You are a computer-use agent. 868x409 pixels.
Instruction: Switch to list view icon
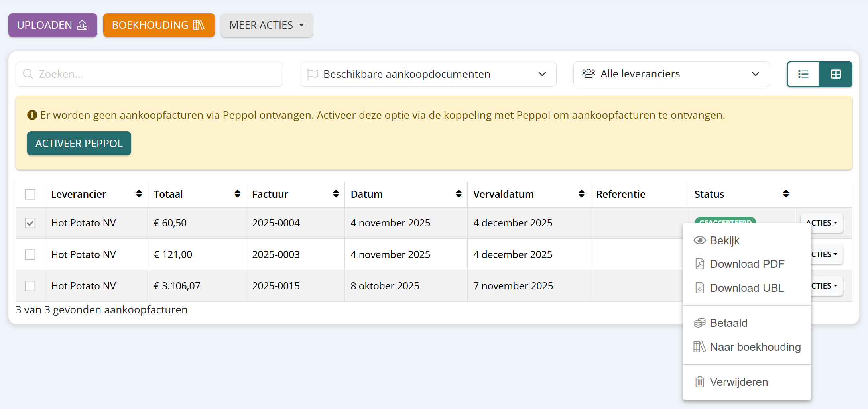tap(803, 74)
